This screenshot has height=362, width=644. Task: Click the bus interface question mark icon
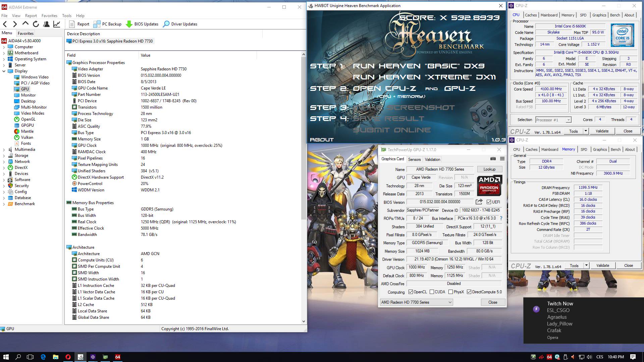[501, 218]
